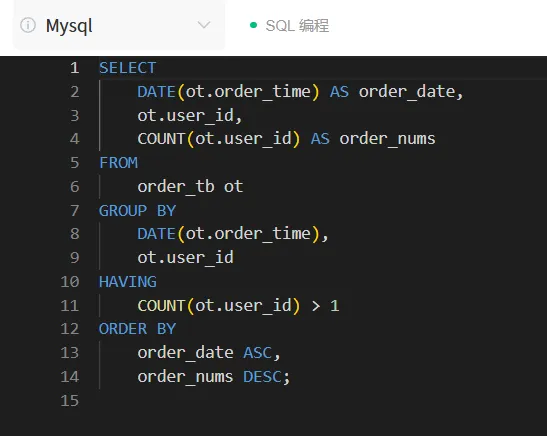Click DATE(ot.order_time) on line 8
Screen dimensions: 547x436
pos(228,234)
